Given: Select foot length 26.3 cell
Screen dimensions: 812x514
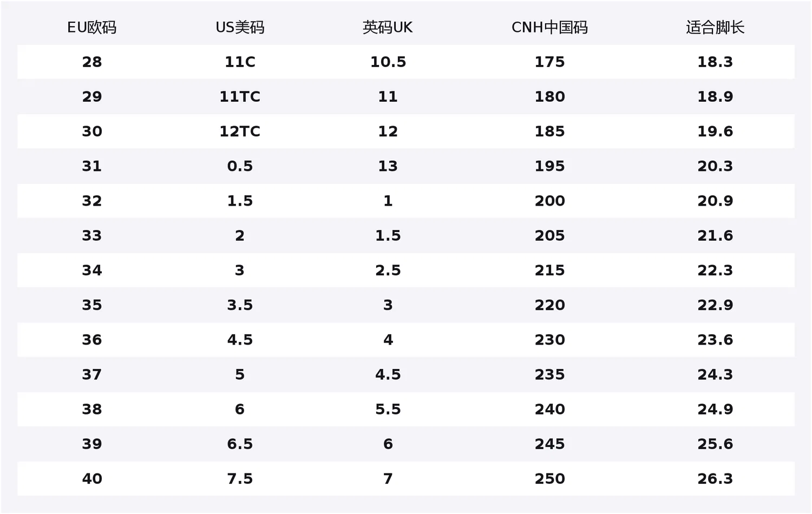Looking at the screenshot, I should [x=715, y=479].
